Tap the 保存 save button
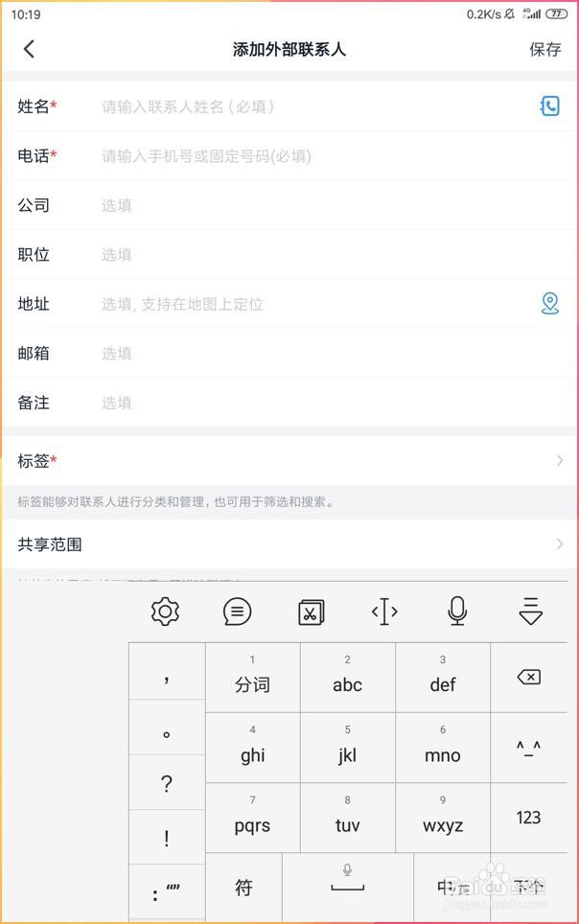The height and width of the screenshot is (924, 579). [544, 49]
